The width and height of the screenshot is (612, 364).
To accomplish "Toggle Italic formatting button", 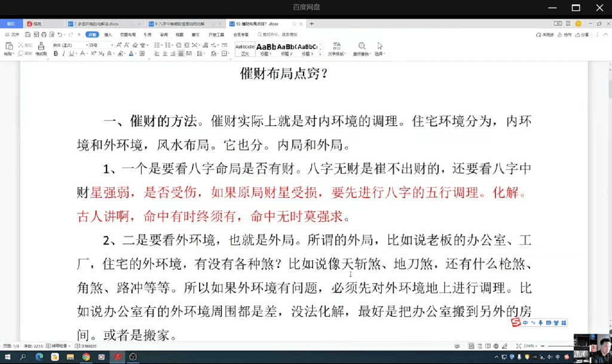I will [63, 54].
